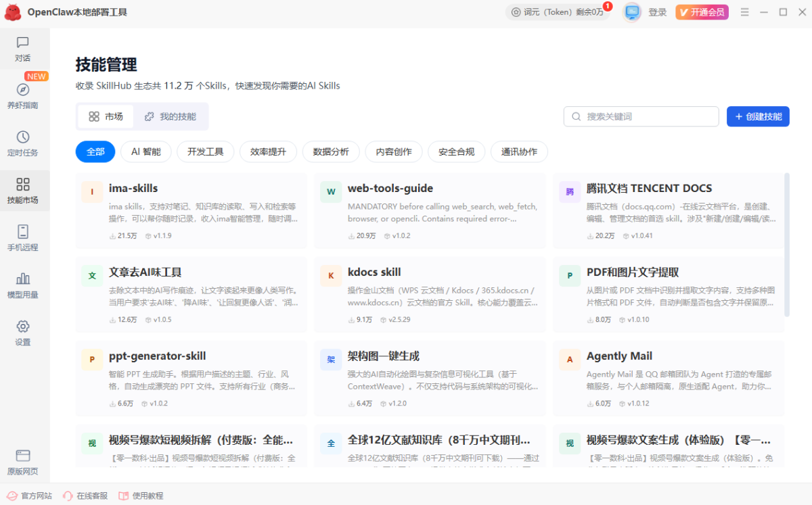Select the 全部 category filter

click(95, 151)
